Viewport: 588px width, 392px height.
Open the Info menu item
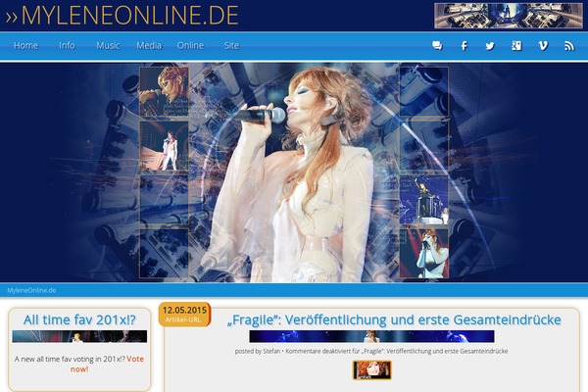click(67, 45)
